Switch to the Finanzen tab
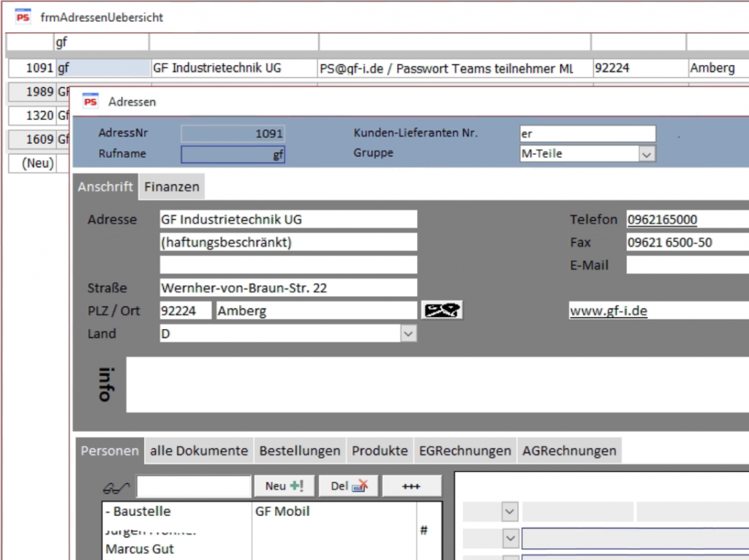 click(171, 186)
